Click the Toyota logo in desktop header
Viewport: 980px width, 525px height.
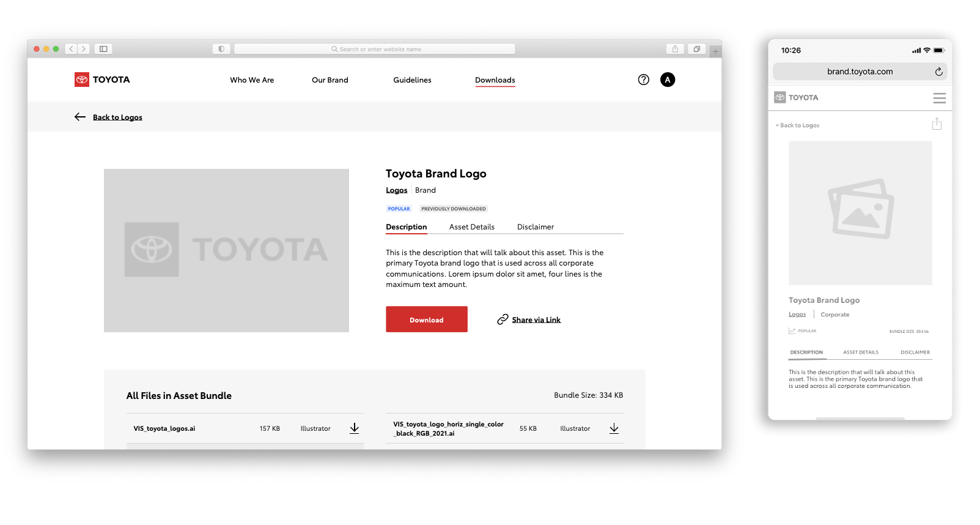tap(102, 80)
